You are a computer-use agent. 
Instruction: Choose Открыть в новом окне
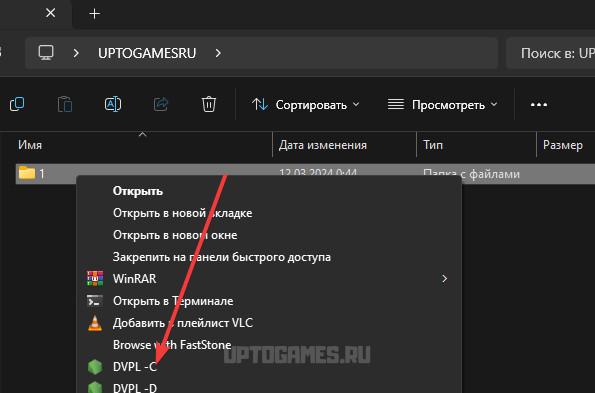(175, 235)
